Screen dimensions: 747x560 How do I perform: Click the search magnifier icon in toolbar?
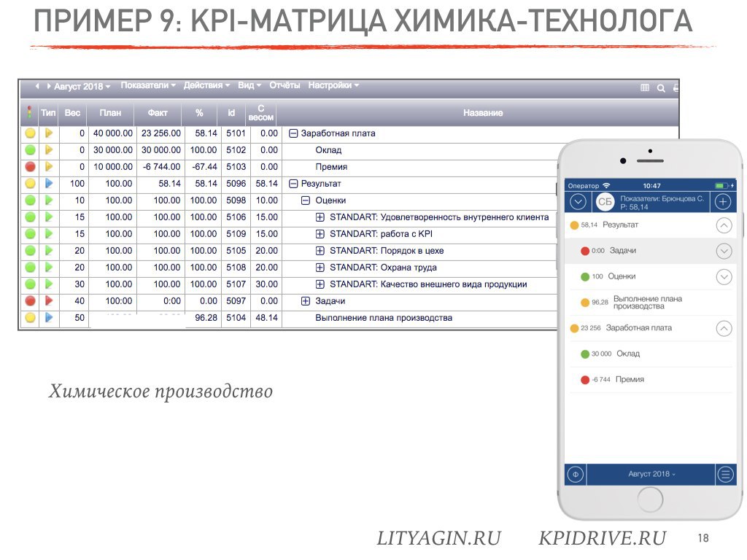click(x=661, y=88)
